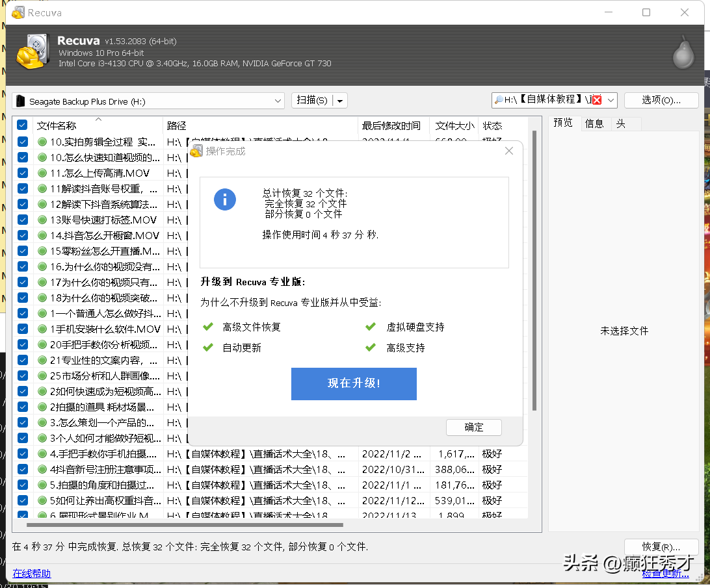This screenshot has height=588, width=710.
Task: Click the Piriform pear logo icon
Action: click(x=683, y=53)
